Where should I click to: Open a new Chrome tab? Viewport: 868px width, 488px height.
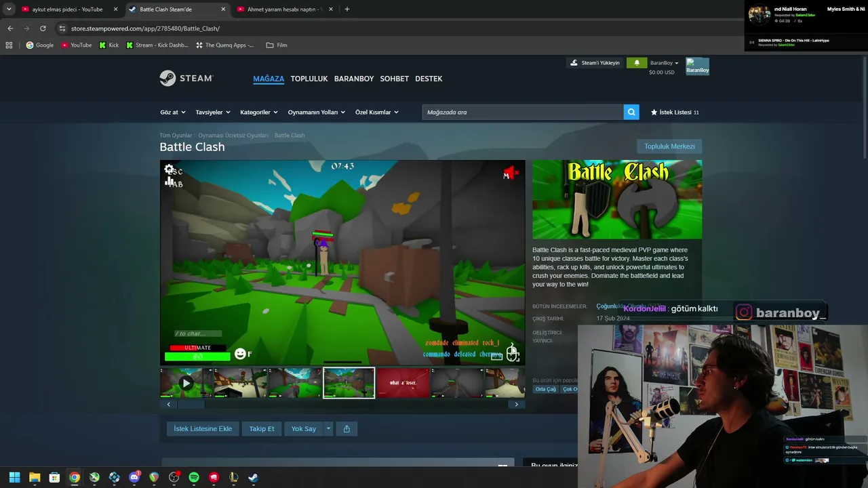click(347, 9)
